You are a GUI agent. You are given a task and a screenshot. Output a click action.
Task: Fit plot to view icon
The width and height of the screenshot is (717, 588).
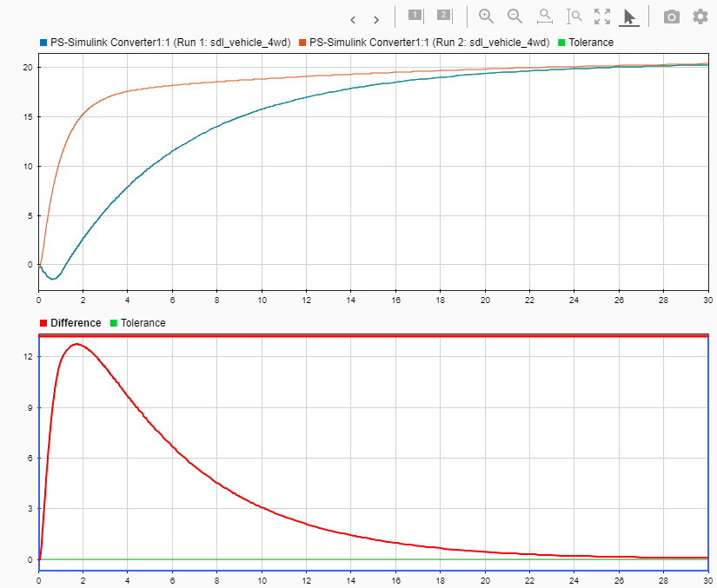point(602,17)
